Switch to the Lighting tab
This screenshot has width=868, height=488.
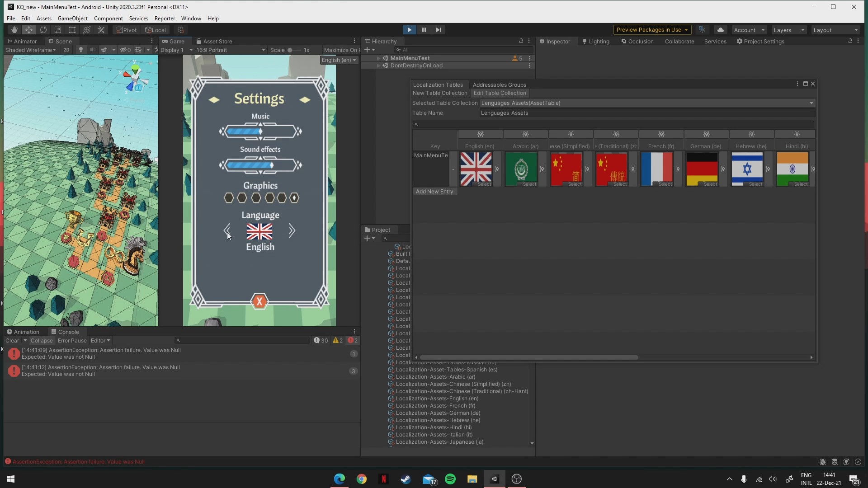click(x=596, y=42)
